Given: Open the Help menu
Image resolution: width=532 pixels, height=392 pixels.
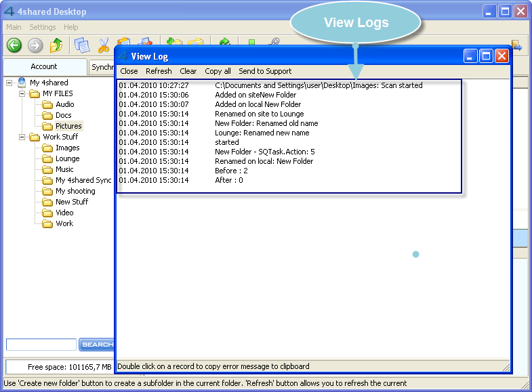Looking at the screenshot, I should 71,27.
